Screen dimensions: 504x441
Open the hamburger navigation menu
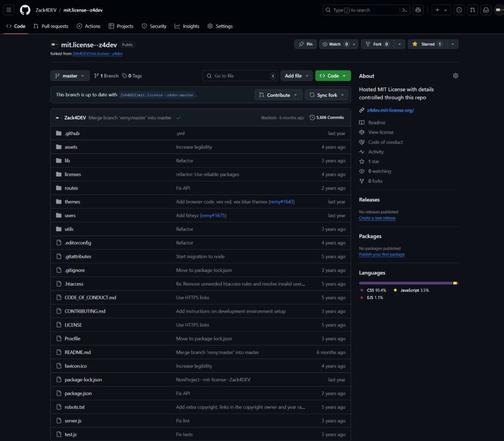pyautogui.click(x=9, y=10)
